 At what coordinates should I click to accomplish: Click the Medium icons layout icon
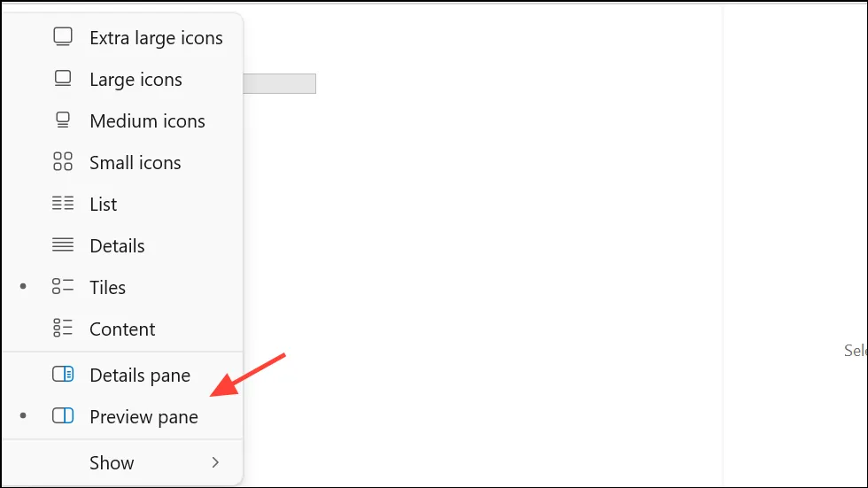[63, 120]
